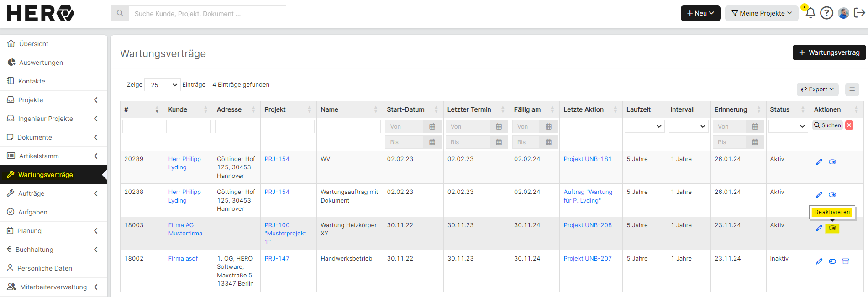Open Buchhaltung in sidebar
The image size is (868, 297).
(53, 250)
